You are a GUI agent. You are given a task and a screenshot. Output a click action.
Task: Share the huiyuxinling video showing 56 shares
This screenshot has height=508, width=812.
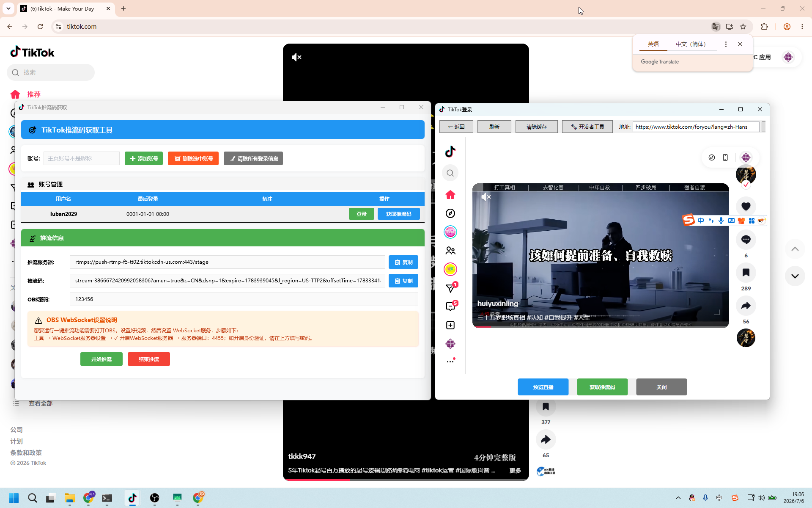(746, 306)
